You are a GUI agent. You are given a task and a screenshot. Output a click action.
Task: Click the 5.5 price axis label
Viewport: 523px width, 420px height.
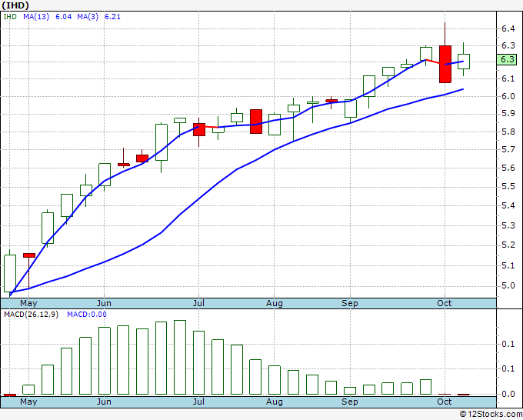pos(508,186)
